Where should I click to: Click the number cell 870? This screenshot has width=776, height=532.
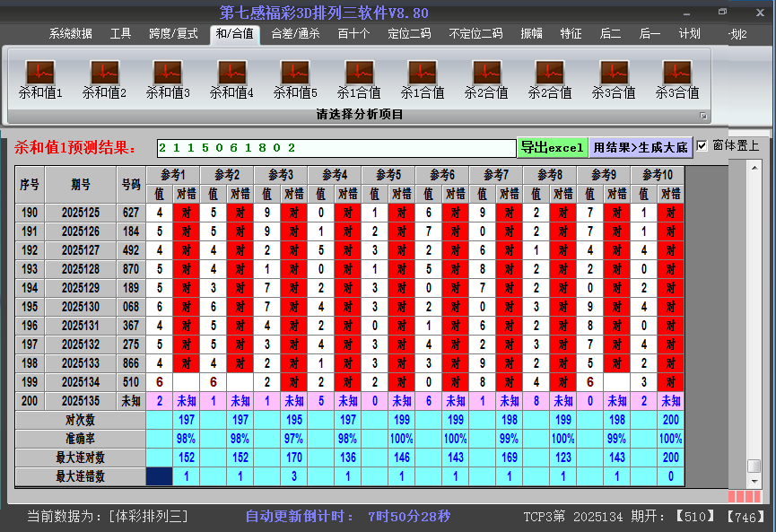pyautogui.click(x=131, y=269)
